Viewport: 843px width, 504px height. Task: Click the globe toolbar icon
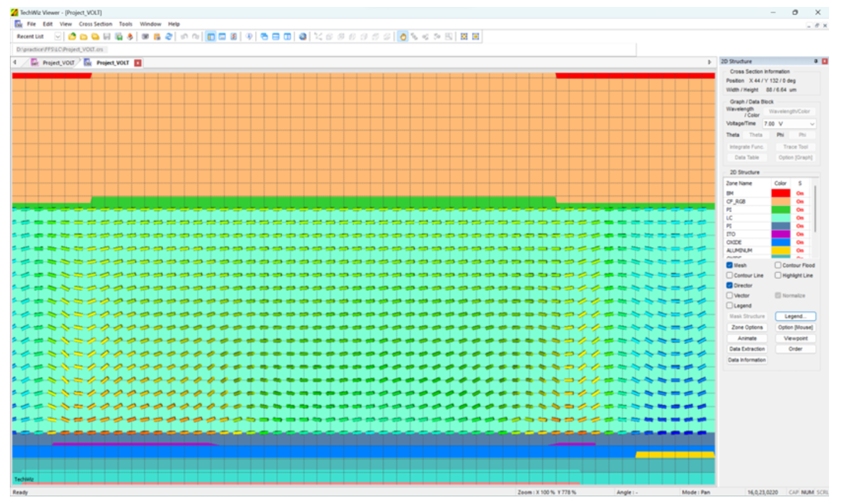click(x=303, y=37)
